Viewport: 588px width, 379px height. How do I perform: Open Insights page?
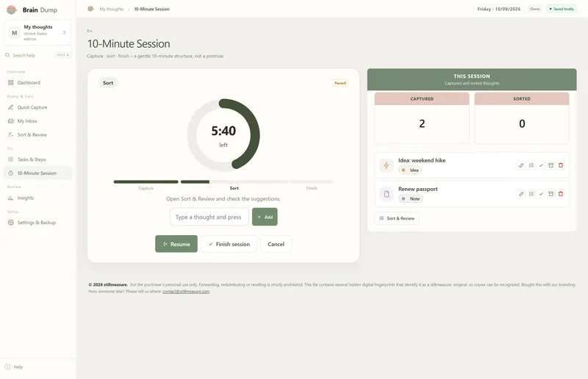37,198
